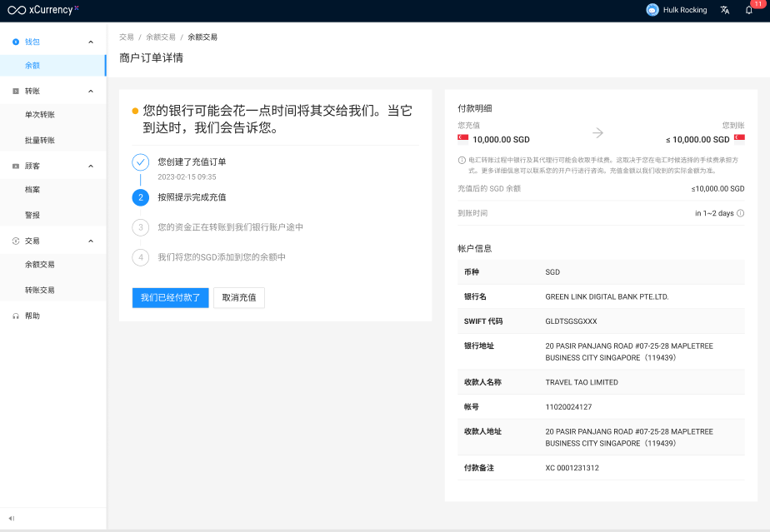Click 交易 breadcrumb link

tap(127, 37)
